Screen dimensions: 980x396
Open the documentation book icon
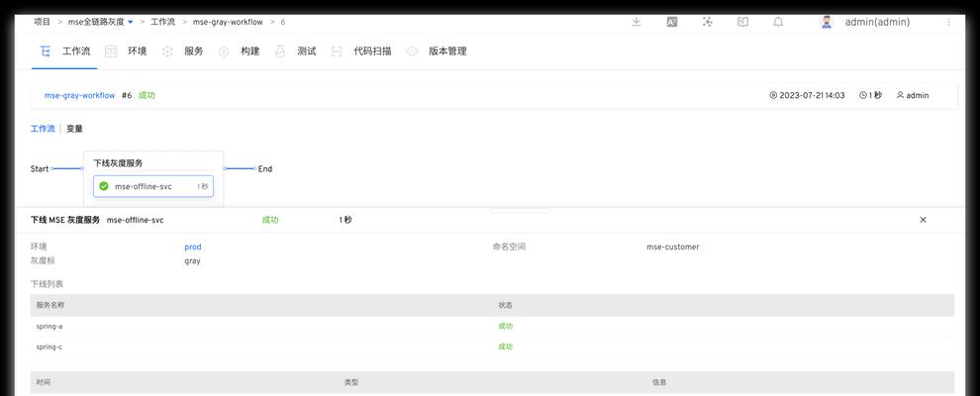click(742, 22)
